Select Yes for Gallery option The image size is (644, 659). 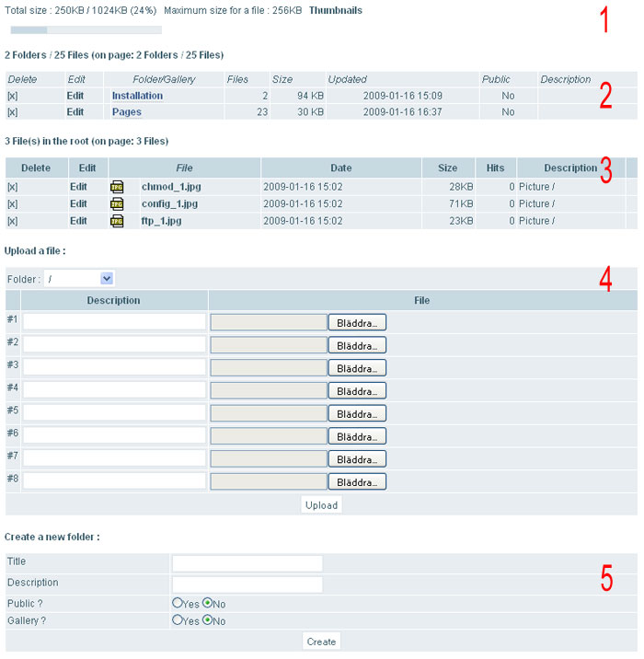point(178,620)
